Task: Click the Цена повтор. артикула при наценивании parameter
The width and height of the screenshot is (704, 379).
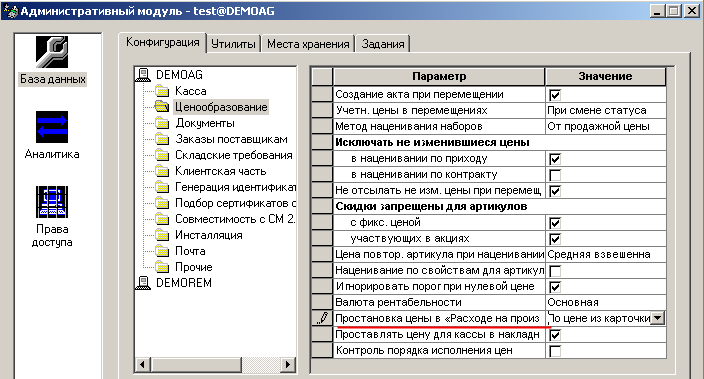Action: [439, 255]
